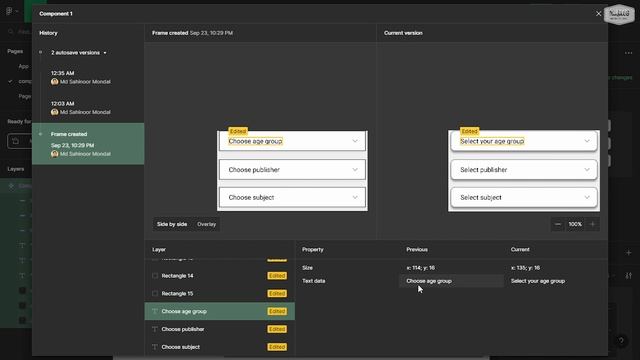This screenshot has height=360, width=640.
Task: Select the 12:35 AM autosave version
Action: coord(88,78)
